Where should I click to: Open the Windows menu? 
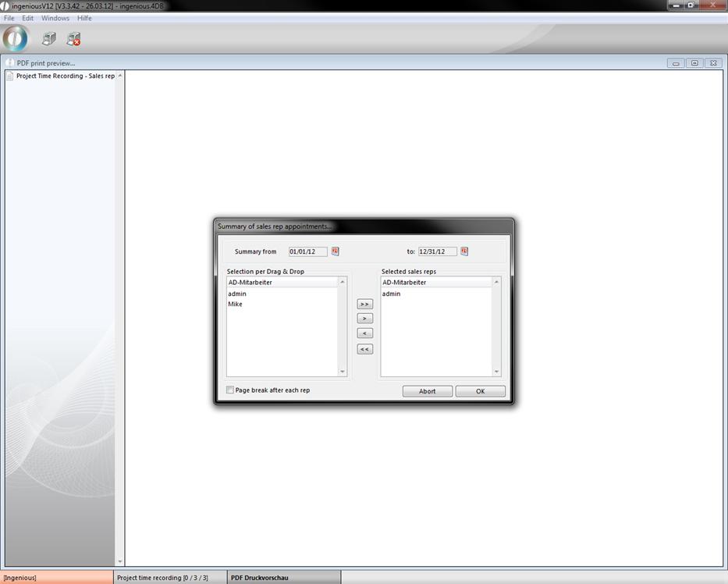[55, 18]
